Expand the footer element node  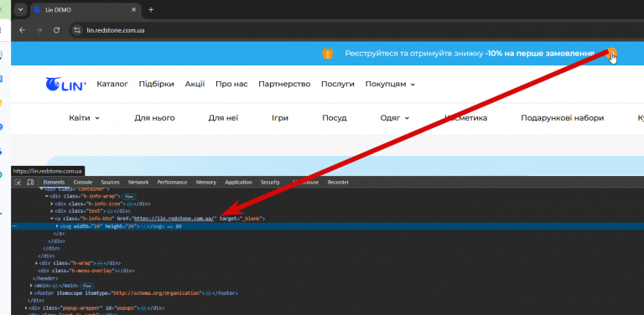coord(31,293)
